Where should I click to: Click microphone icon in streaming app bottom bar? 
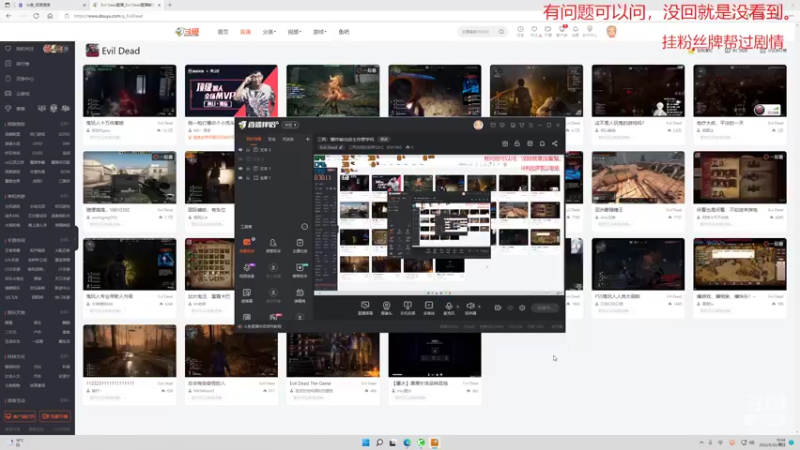448,307
